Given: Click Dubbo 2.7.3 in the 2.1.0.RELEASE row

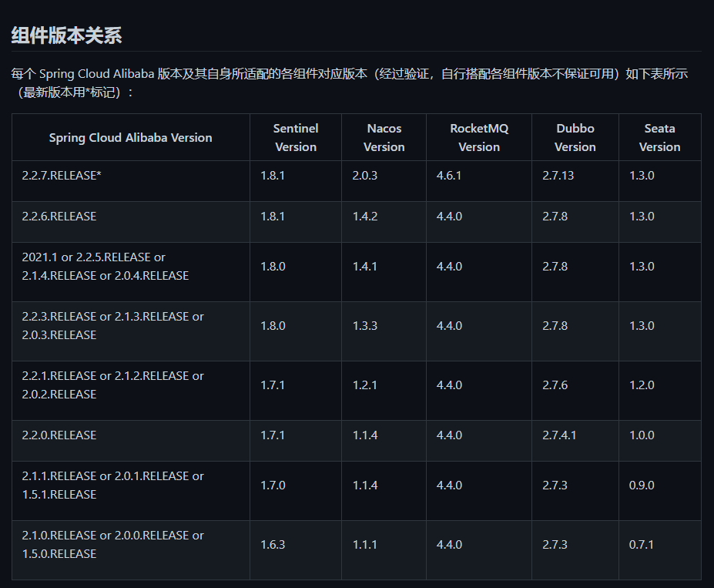Looking at the screenshot, I should (x=555, y=544).
